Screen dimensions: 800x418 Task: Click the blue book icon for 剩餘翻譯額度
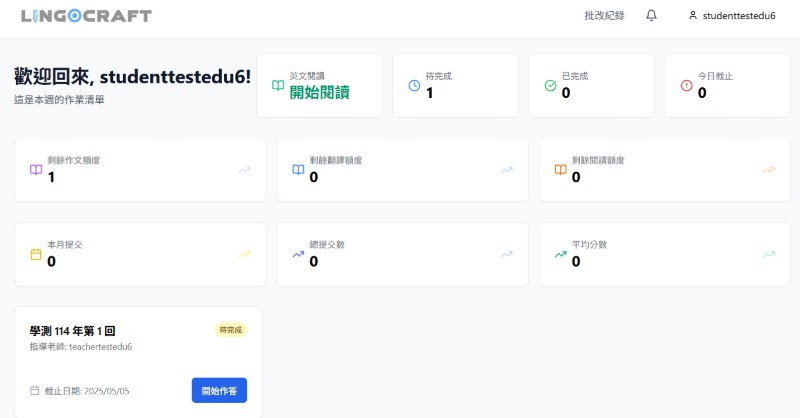click(298, 170)
